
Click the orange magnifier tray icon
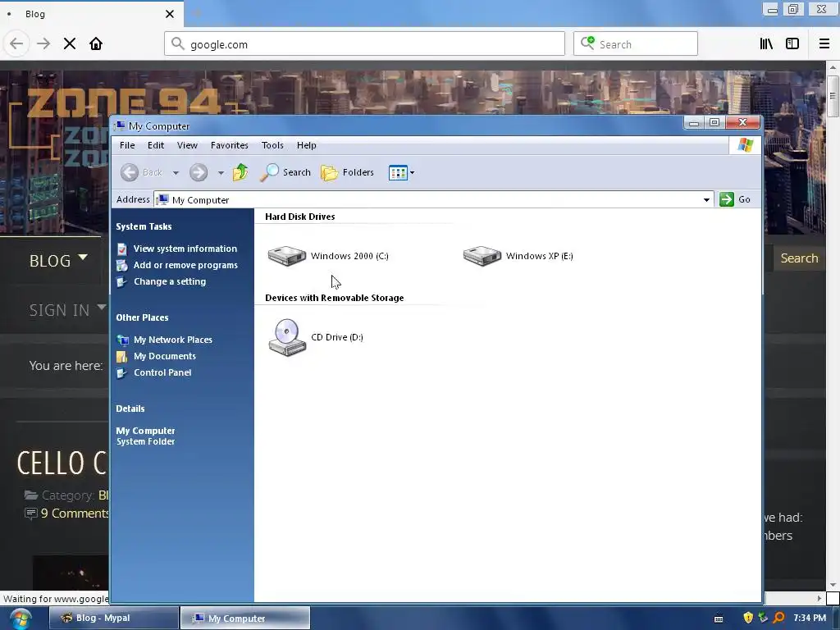click(x=779, y=618)
